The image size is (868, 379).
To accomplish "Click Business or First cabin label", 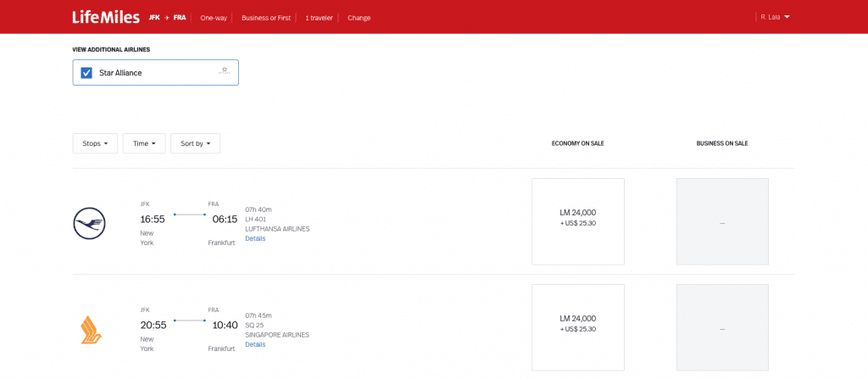I will [266, 18].
